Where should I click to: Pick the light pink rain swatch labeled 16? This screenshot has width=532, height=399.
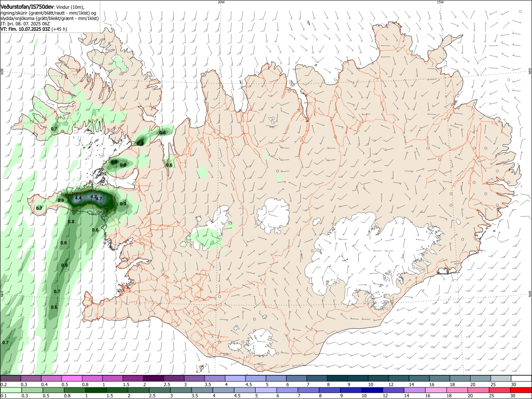pyautogui.click(x=436, y=390)
